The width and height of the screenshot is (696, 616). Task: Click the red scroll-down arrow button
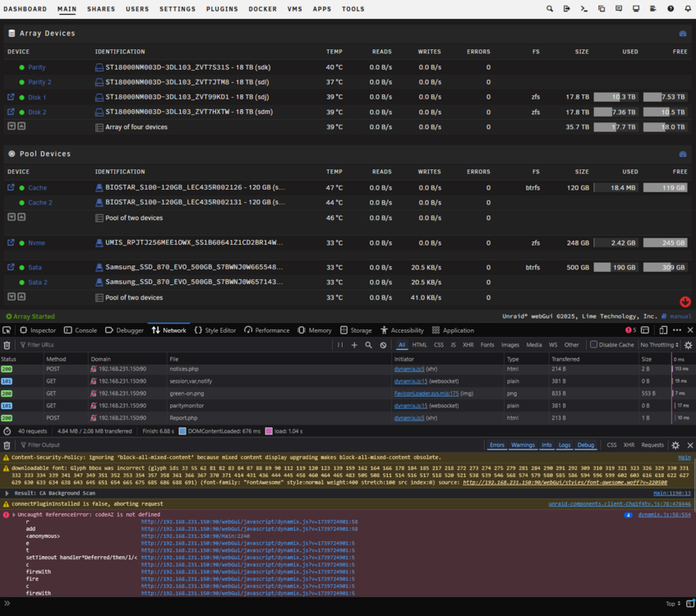click(684, 301)
